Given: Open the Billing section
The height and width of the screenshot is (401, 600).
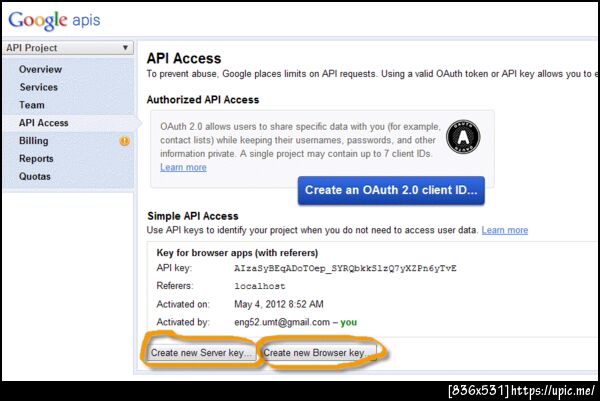Looking at the screenshot, I should [x=34, y=141].
